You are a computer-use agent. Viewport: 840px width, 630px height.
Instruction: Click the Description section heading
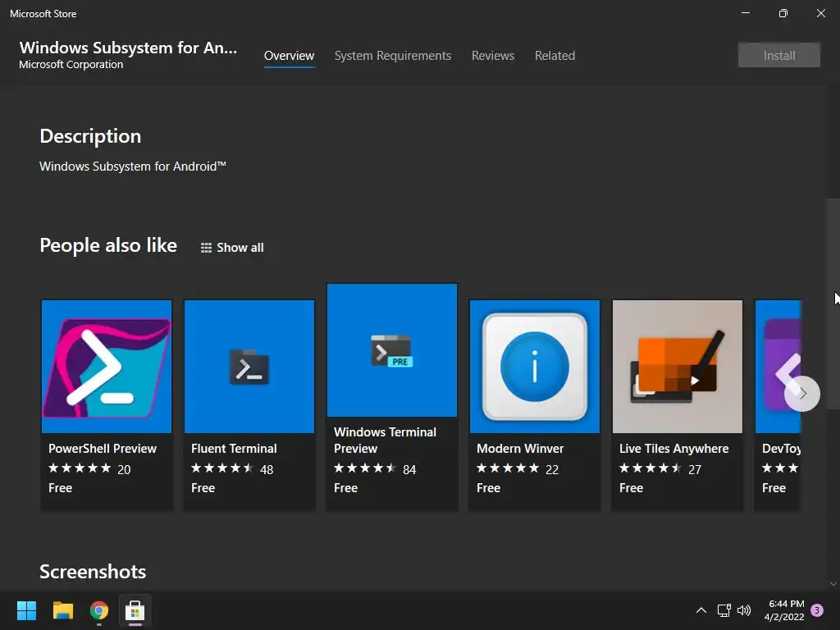pyautogui.click(x=90, y=137)
